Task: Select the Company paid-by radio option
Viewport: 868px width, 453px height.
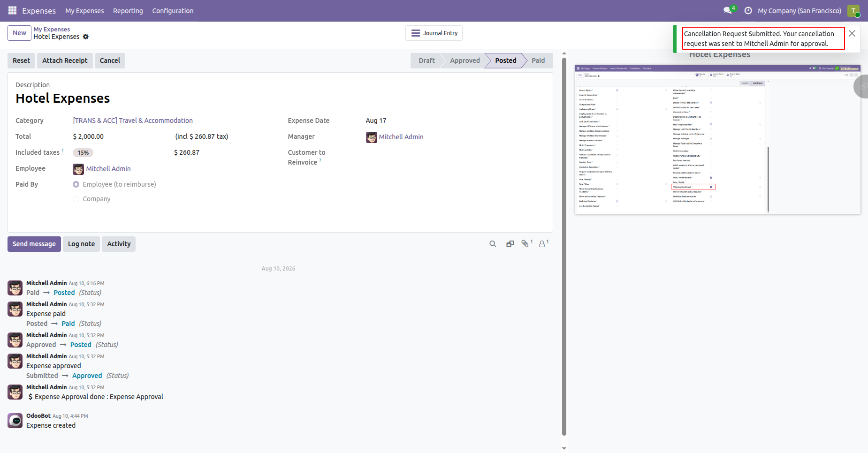Action: [x=76, y=199]
